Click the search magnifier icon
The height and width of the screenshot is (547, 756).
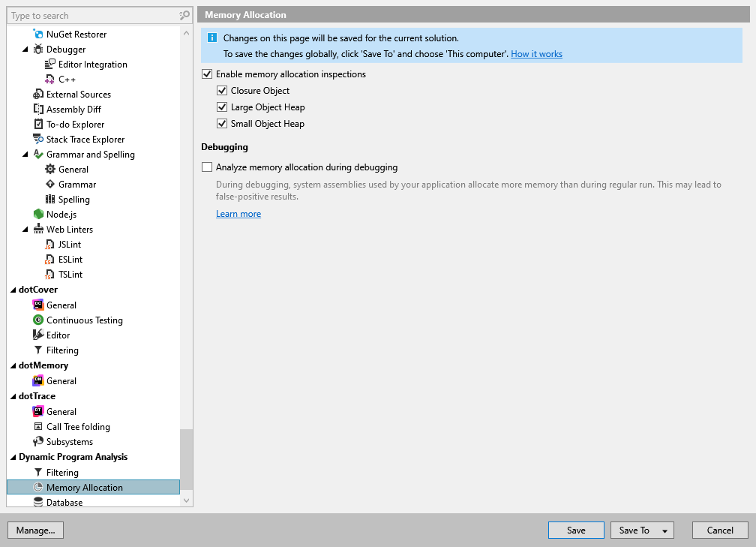point(184,16)
